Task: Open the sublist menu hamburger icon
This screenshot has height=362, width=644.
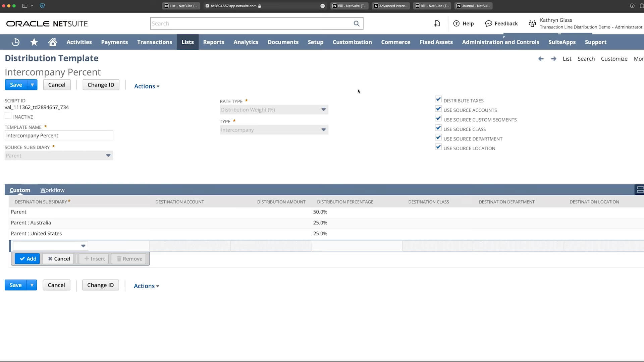Action: click(x=639, y=190)
